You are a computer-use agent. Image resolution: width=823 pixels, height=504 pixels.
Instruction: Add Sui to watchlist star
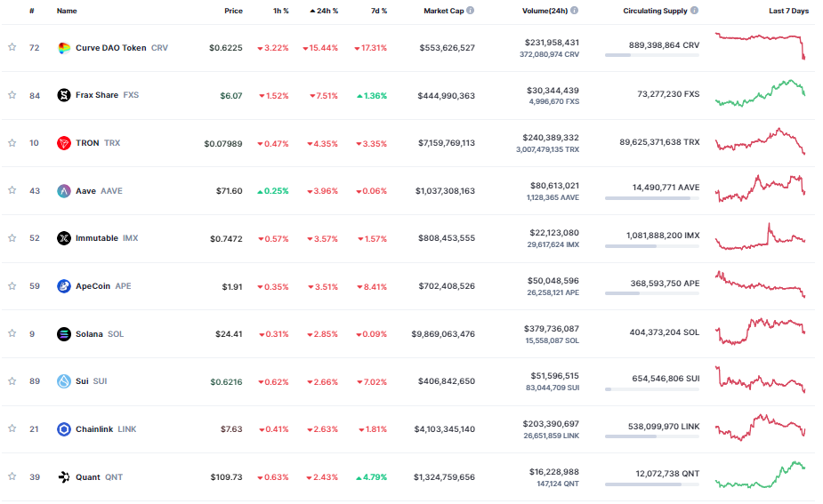coord(12,380)
